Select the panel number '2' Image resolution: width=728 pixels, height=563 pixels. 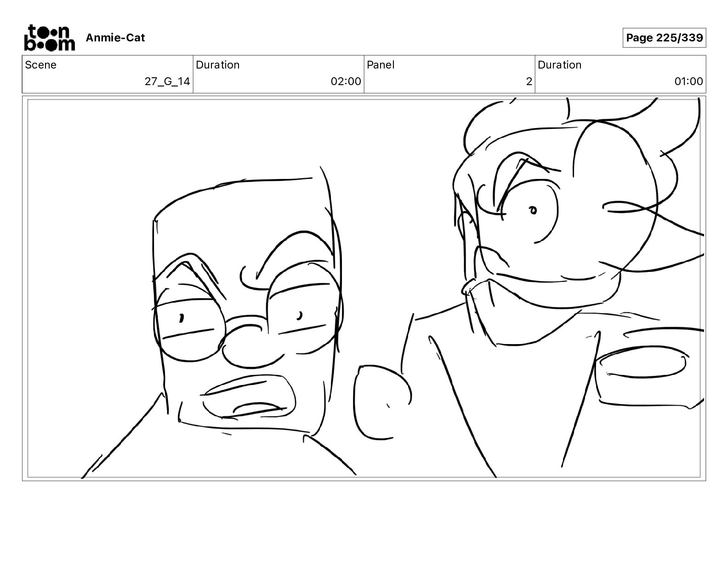(x=529, y=81)
